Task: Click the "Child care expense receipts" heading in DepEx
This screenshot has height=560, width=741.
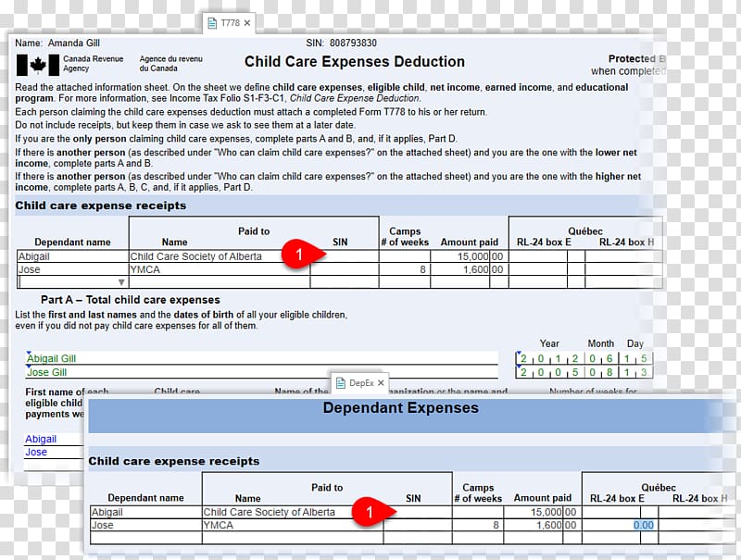Action: click(x=174, y=461)
